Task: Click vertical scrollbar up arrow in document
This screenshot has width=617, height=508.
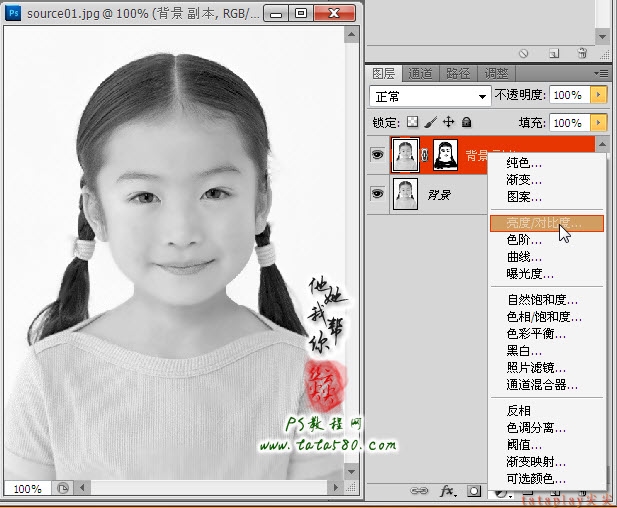Action: [351, 35]
